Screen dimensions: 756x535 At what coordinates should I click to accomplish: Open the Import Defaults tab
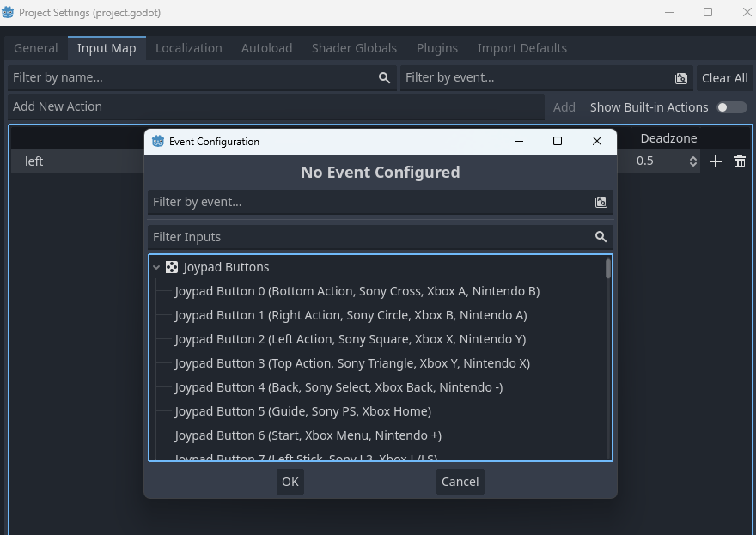tap(521, 48)
